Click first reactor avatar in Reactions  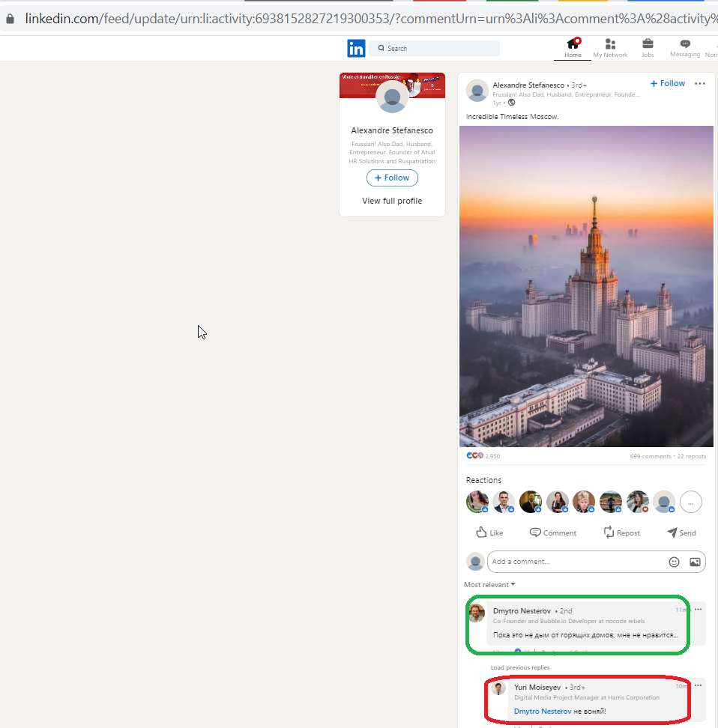point(477,502)
